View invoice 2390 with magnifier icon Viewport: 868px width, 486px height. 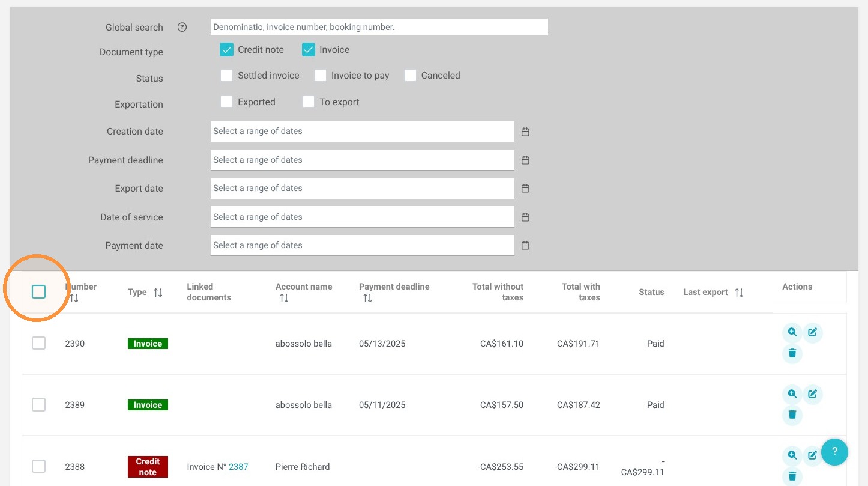(792, 332)
